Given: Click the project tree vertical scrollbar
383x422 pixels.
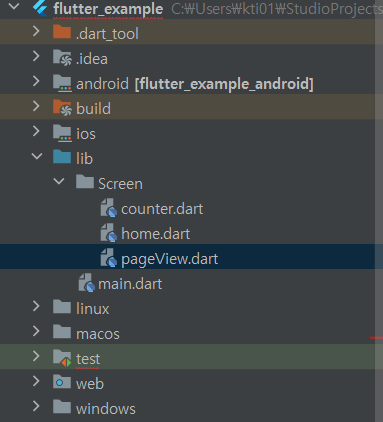Looking at the screenshot, I should (379, 211).
